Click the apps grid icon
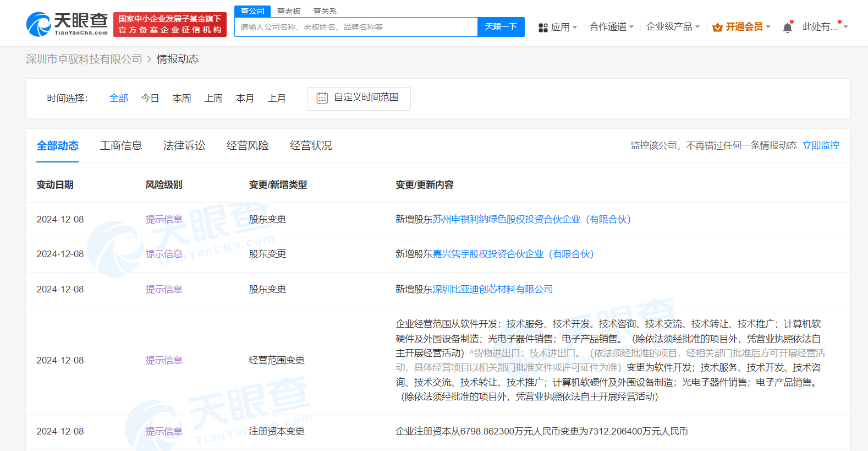Image resolution: width=868 pixels, height=451 pixels. point(543,28)
